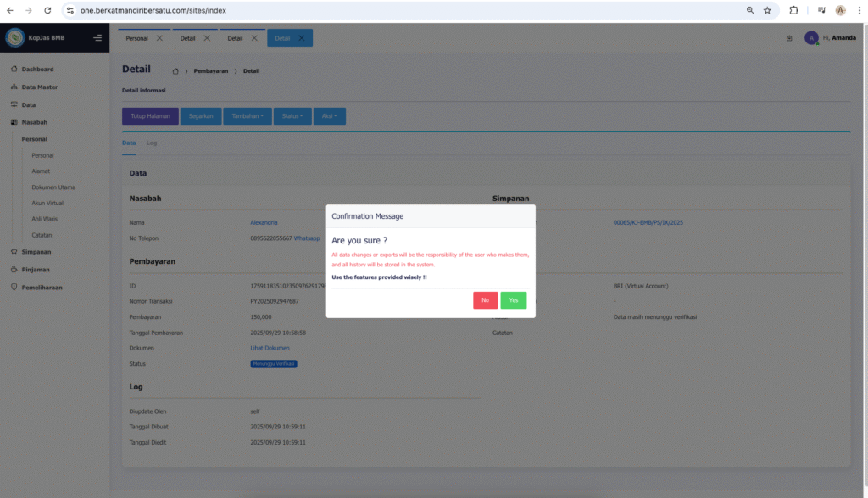Open the browser extensions puzzle icon
Screen dimensions: 868x498
793,10
